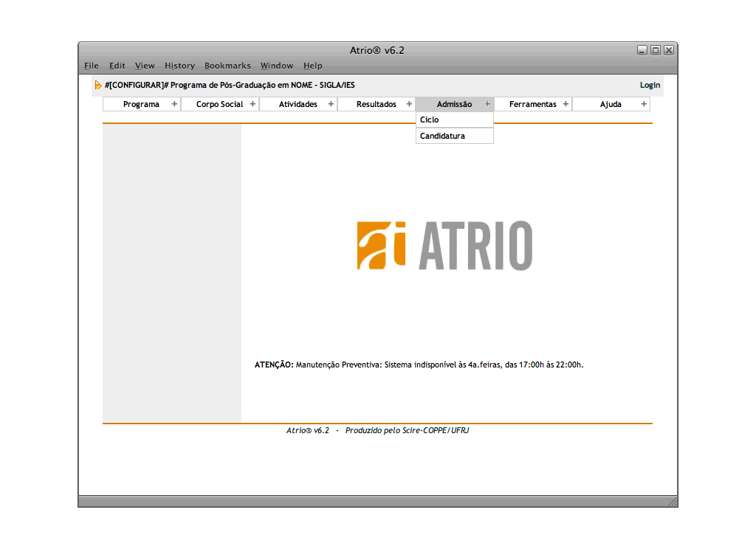Screen dimensions: 756x549
Task: Choose Candidatura in the Admissão dropdown
Action: click(442, 136)
